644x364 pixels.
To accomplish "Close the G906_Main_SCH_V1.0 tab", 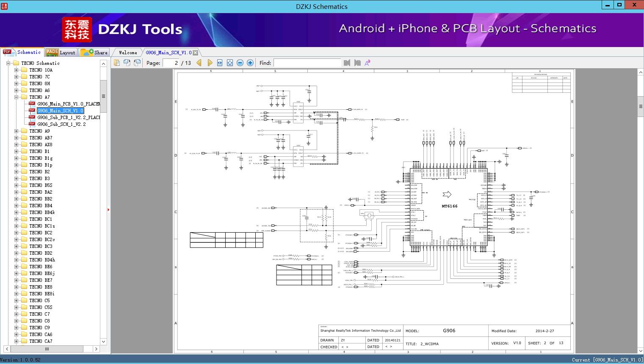I will 195,53.
